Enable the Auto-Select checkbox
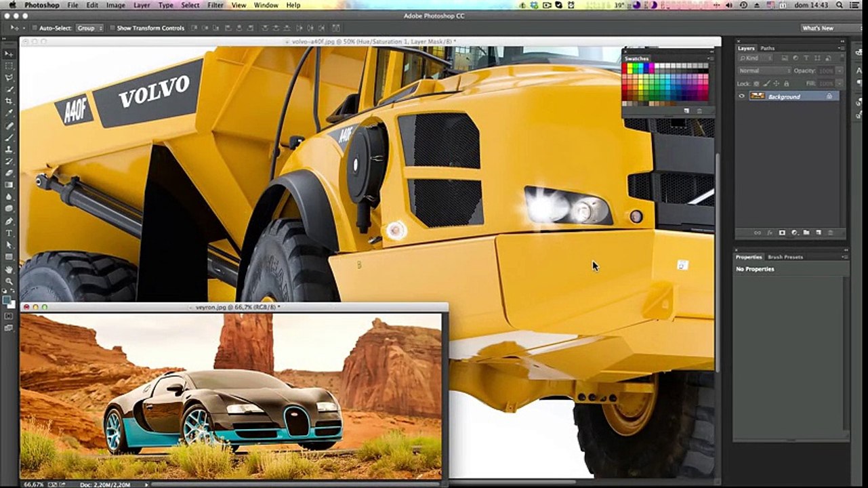This screenshot has height=488, width=868. (x=35, y=28)
